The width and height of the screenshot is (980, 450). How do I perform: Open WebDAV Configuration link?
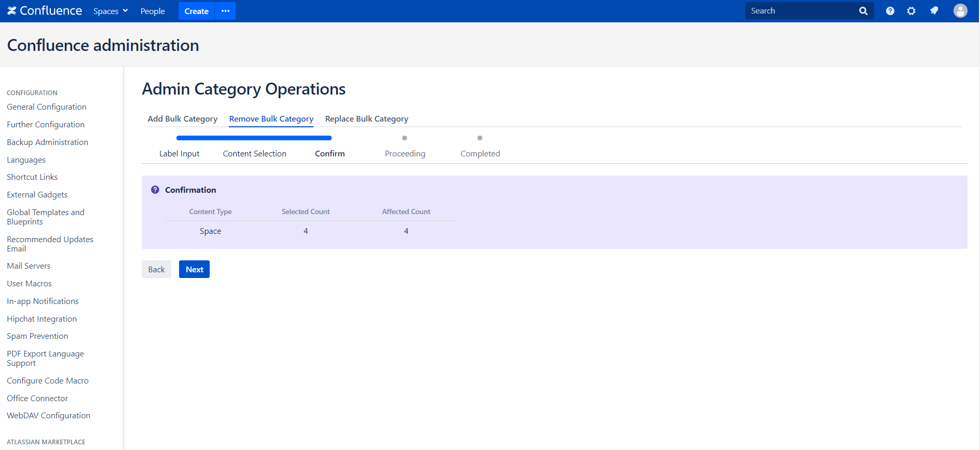click(49, 416)
